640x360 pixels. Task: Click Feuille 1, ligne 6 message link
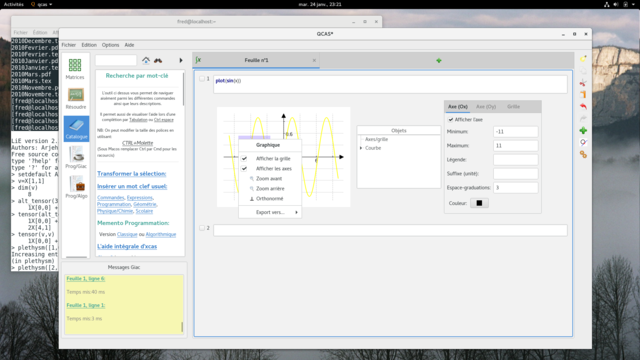tap(86, 279)
